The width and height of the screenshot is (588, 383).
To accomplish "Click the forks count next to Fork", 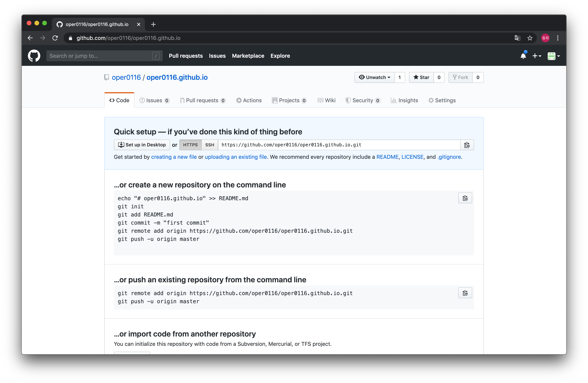I will [478, 77].
